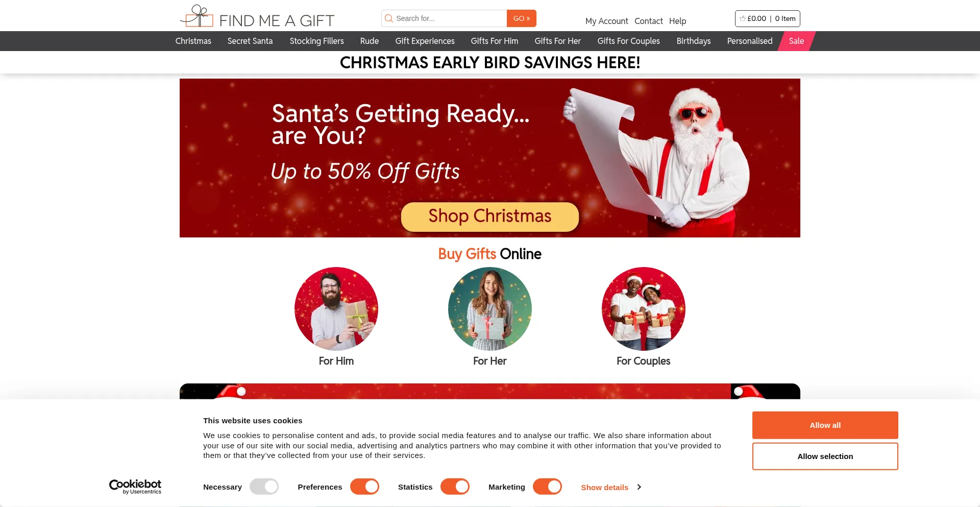Expand Show details in cookie banner

[611, 487]
